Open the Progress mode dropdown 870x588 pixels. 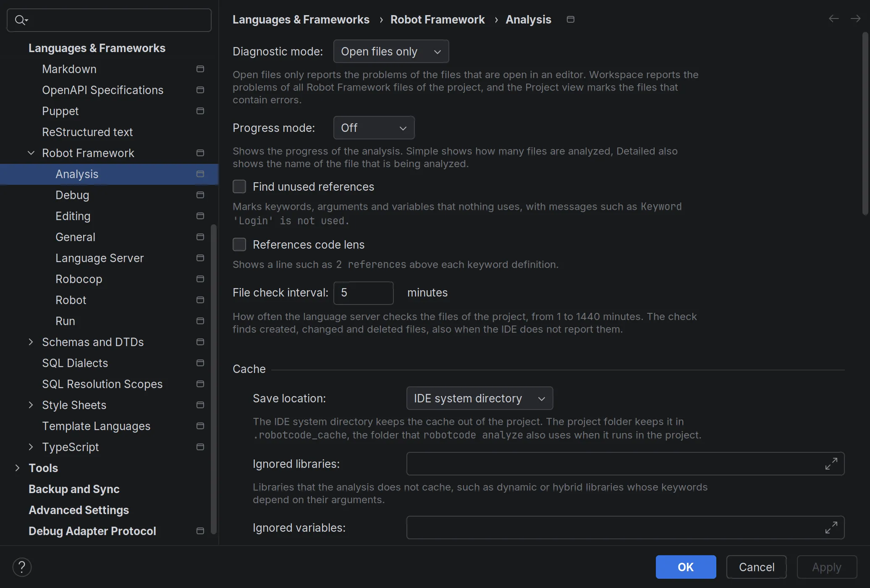pos(374,128)
